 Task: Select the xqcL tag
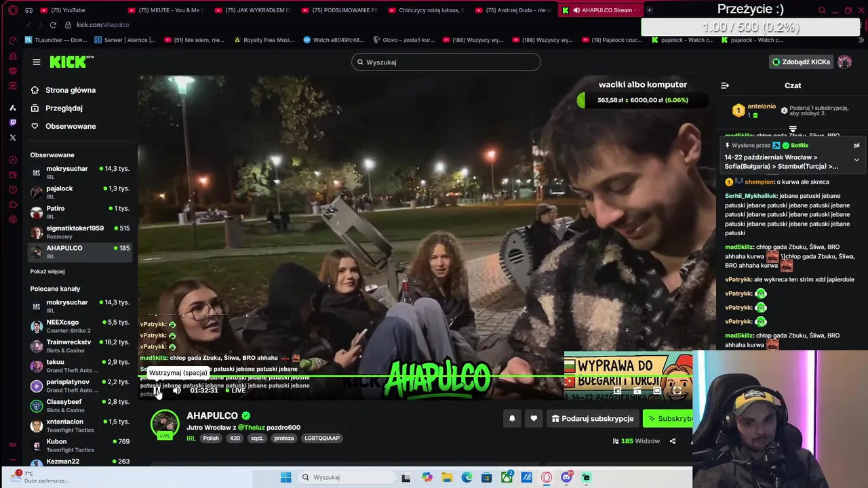coord(257,439)
